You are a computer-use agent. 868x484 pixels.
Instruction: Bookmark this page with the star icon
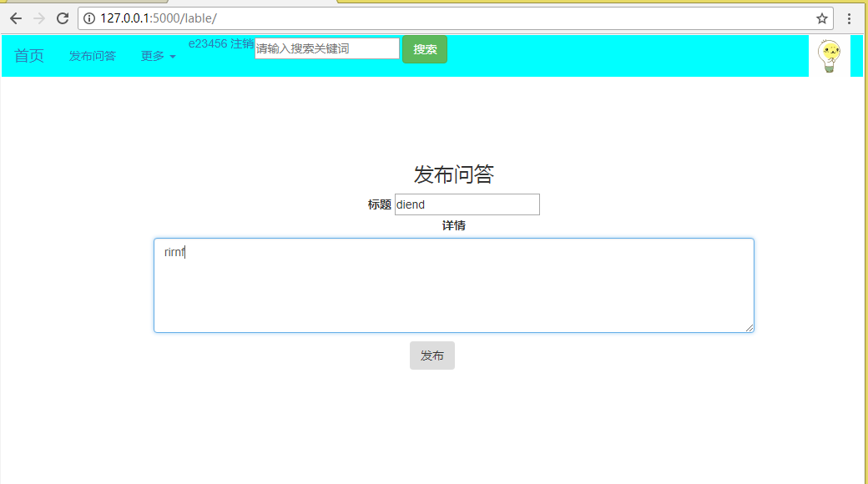point(821,18)
